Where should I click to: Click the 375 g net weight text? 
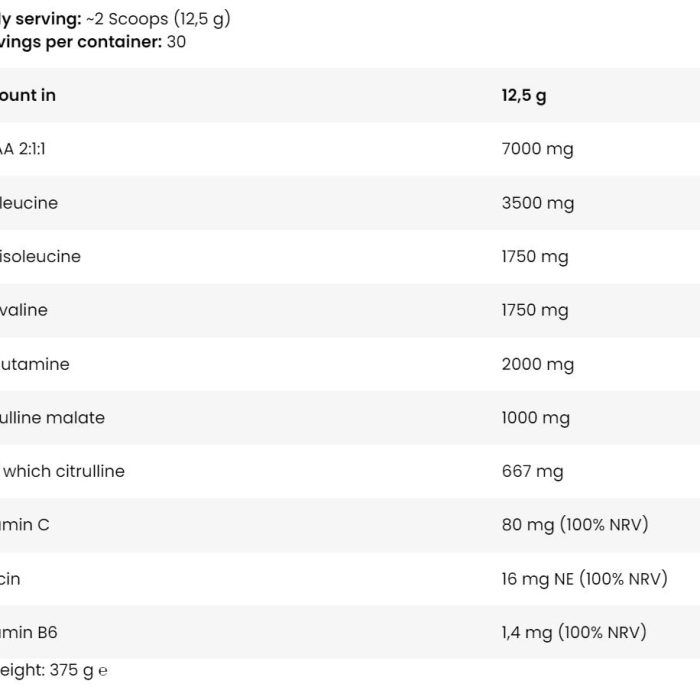[71, 670]
